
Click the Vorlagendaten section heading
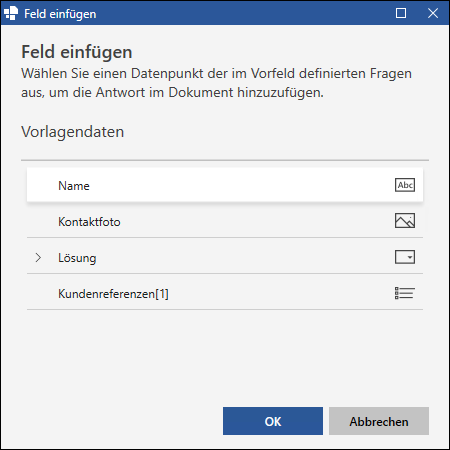click(x=73, y=132)
